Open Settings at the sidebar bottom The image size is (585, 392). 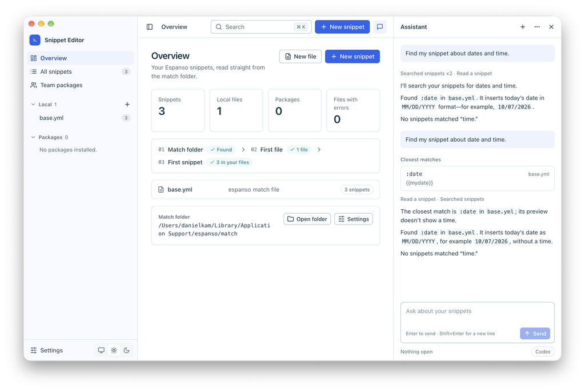click(47, 350)
